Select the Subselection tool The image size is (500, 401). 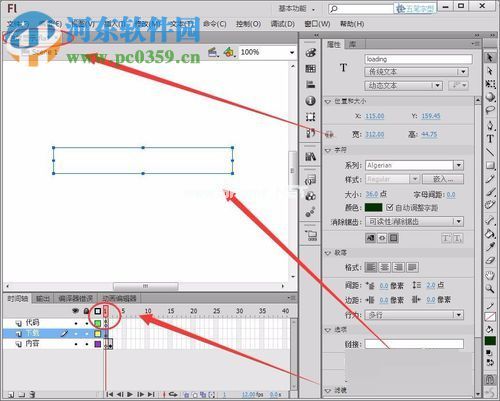490,71
